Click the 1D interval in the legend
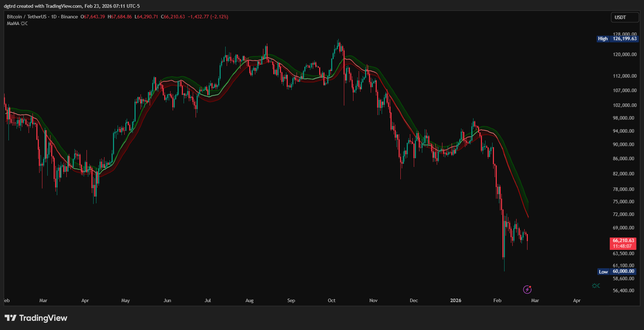 coord(54,17)
